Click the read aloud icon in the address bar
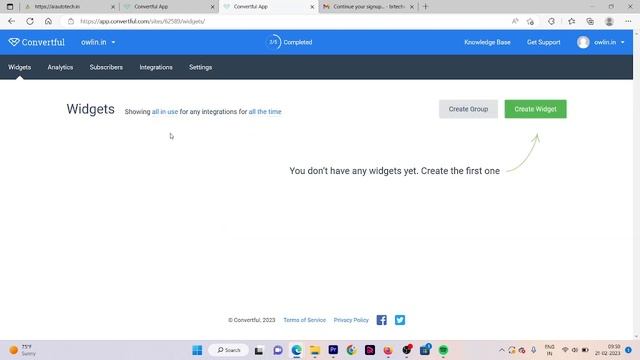The width and height of the screenshot is (640, 360). (515, 21)
